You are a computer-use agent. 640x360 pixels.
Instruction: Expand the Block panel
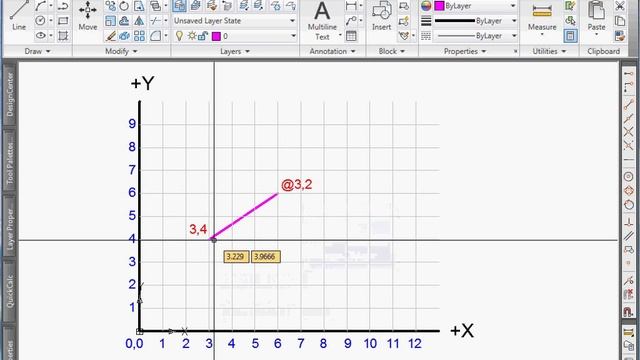pyautogui.click(x=391, y=51)
